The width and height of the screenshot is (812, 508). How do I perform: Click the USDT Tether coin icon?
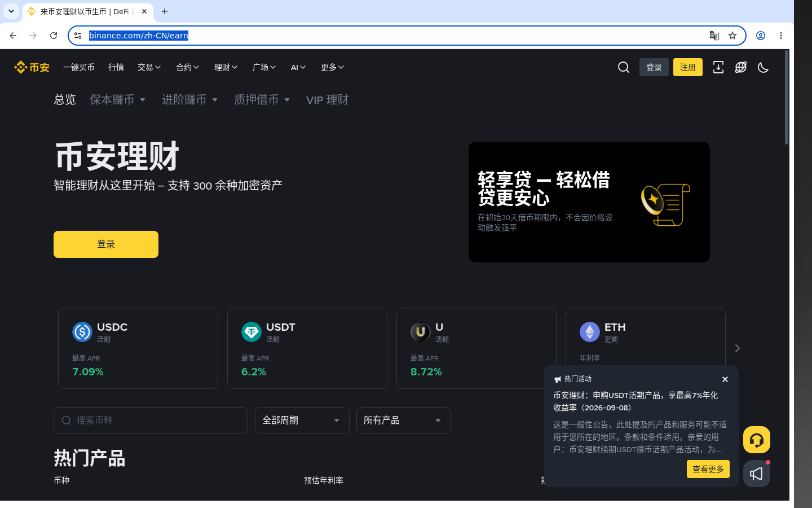tap(251, 332)
